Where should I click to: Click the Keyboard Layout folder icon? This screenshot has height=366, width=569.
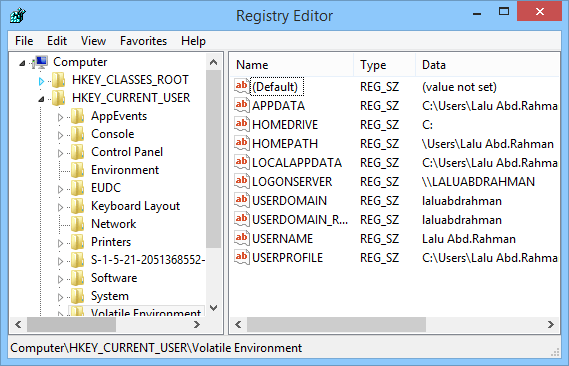click(77, 206)
